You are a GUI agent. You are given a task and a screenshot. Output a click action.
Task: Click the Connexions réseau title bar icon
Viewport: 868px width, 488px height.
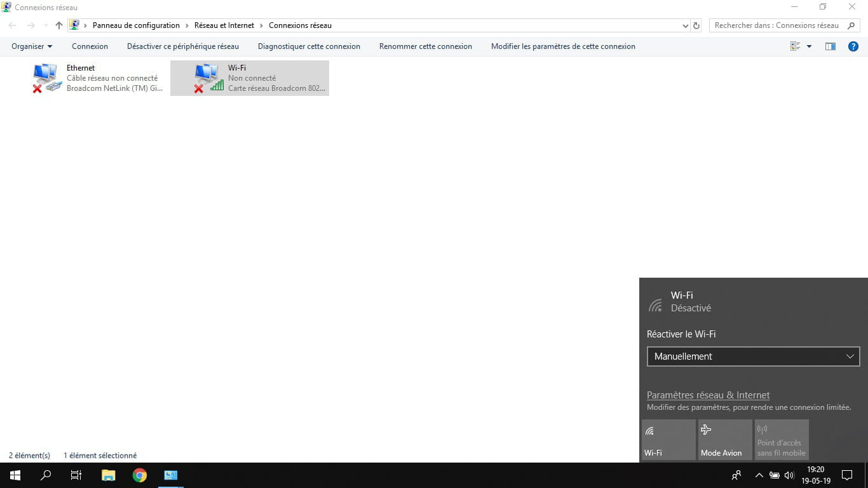click(6, 7)
